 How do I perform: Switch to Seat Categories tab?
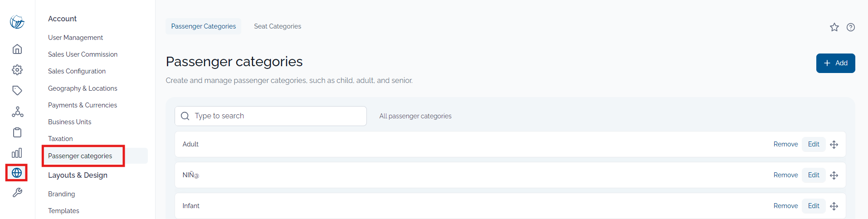pyautogui.click(x=278, y=26)
